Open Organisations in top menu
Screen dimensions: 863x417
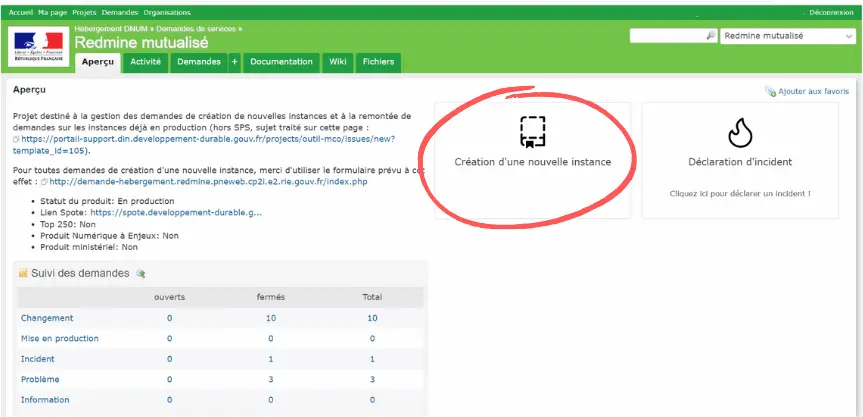tap(167, 12)
